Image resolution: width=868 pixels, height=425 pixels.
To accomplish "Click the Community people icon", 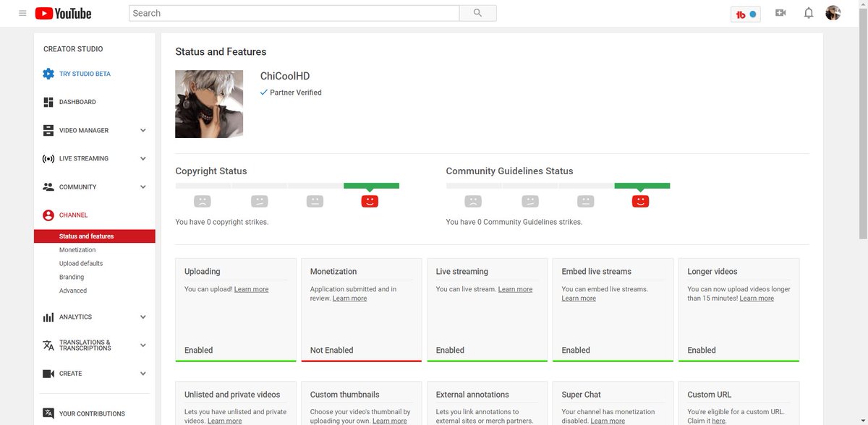I will tap(48, 186).
